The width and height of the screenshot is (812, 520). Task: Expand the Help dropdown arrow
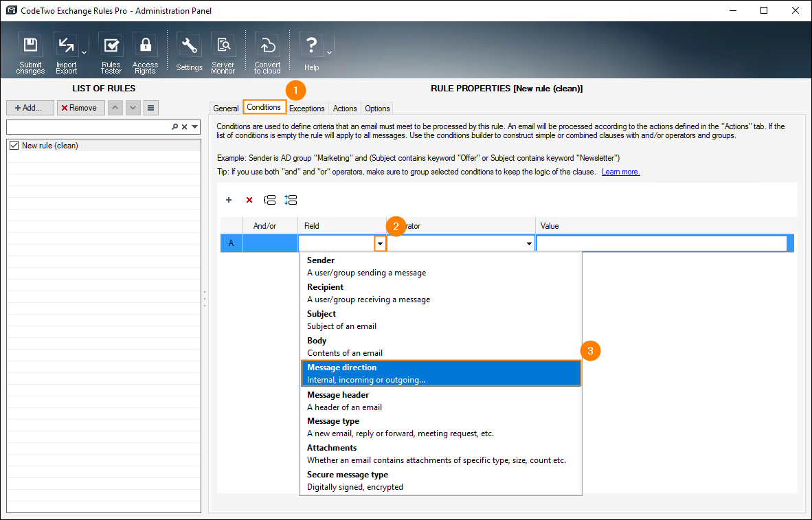(x=329, y=52)
